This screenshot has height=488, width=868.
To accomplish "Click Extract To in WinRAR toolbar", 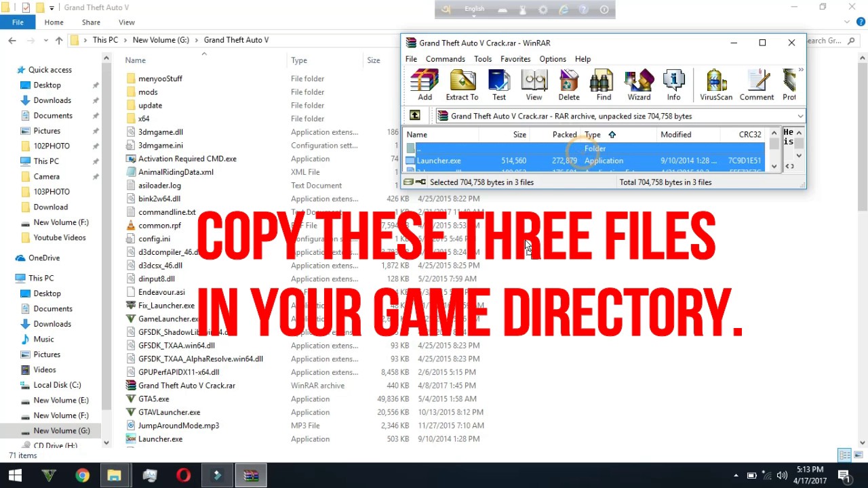I will [x=462, y=85].
